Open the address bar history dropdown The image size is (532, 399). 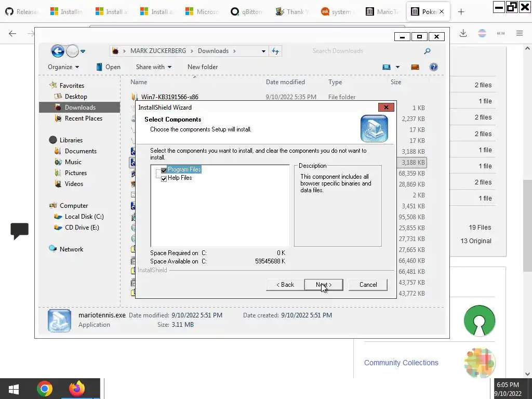[263, 51]
